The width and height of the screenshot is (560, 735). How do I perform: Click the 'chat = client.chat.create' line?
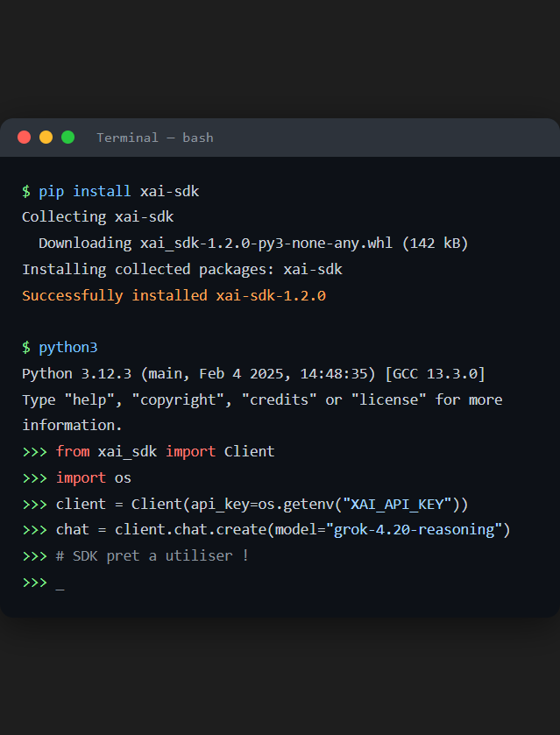[x=266, y=530]
